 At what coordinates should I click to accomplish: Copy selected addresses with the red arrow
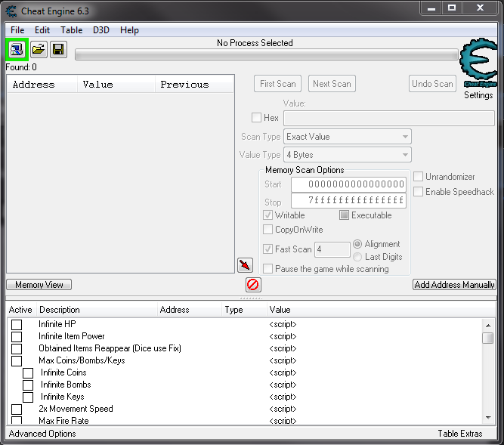point(245,265)
